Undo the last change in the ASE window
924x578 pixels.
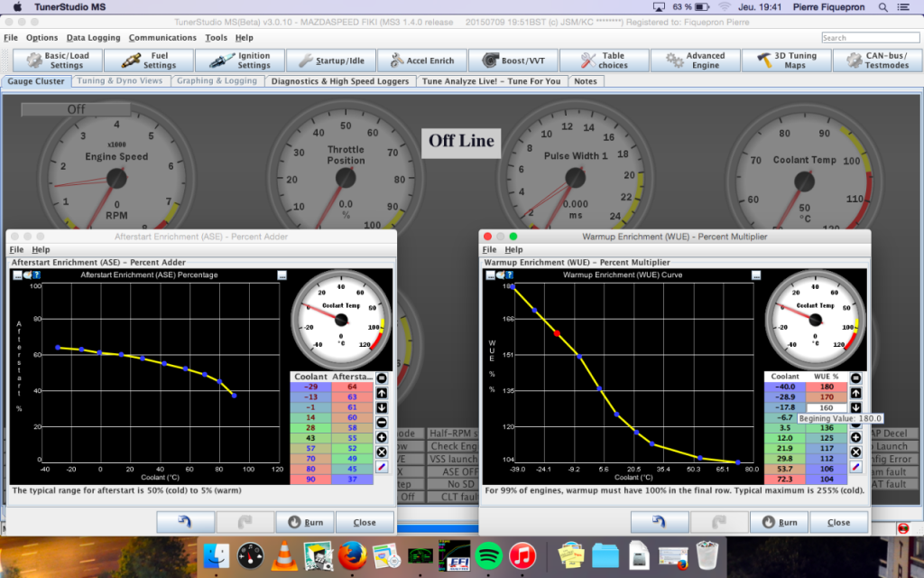(x=186, y=522)
